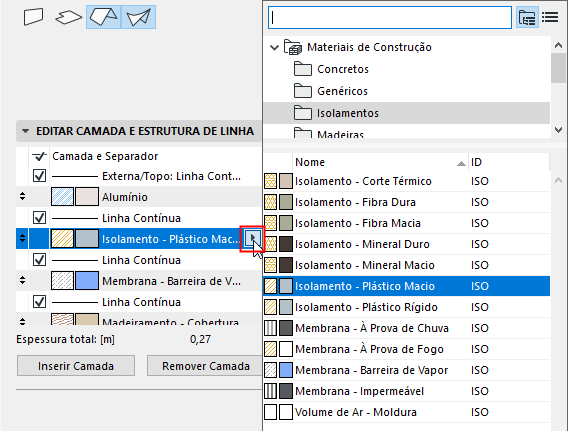Click Isolamento layer gray color swatch
The height and width of the screenshot is (431, 568).
[87, 239]
